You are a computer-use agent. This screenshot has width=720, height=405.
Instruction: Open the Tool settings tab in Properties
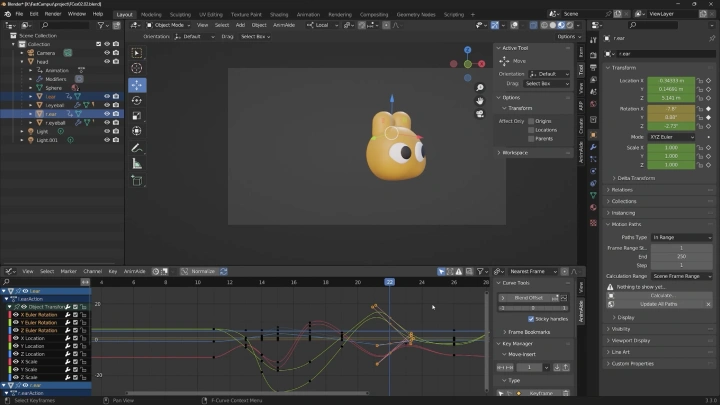pos(593,40)
